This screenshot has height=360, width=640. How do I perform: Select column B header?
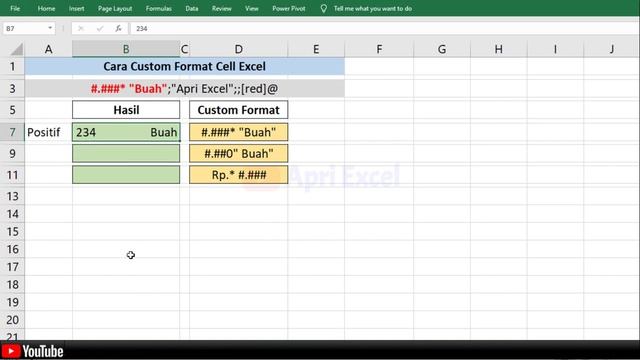[x=126, y=49]
